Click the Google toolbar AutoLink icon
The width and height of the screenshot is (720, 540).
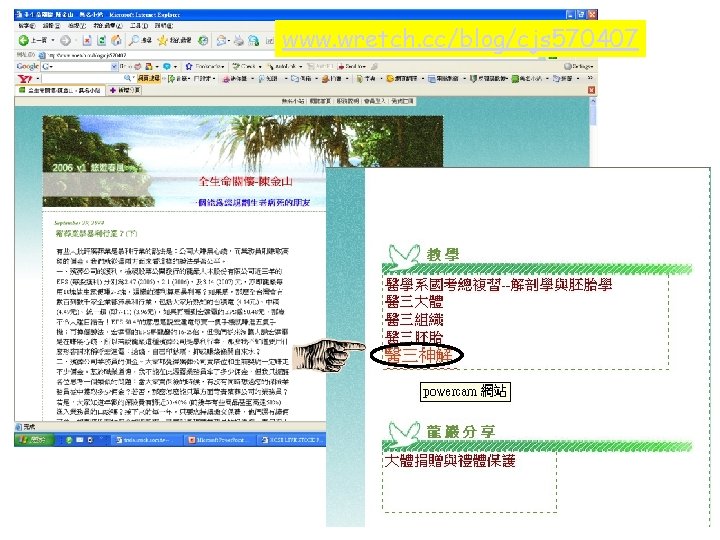click(270, 67)
